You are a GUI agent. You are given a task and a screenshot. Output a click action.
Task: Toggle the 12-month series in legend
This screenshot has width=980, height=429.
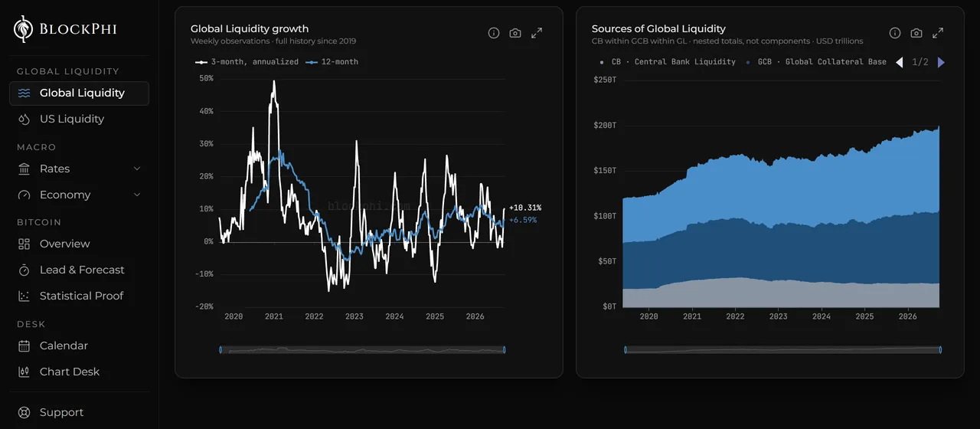coord(332,61)
